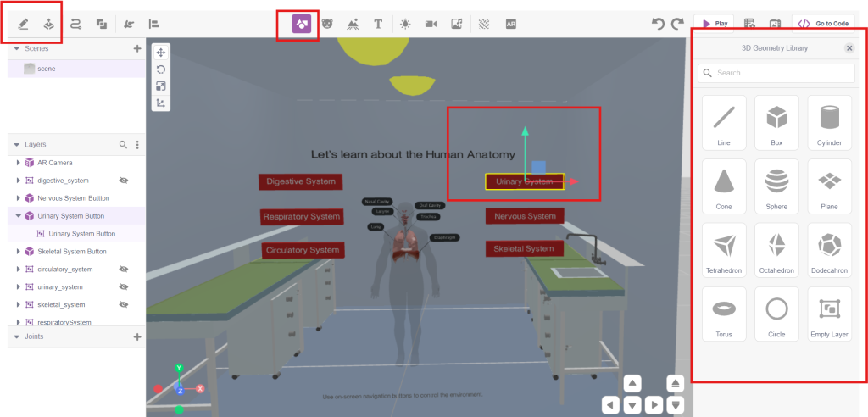Screen dimensions: 868x417
Task: Click the light source tool icon
Action: pyautogui.click(x=405, y=24)
